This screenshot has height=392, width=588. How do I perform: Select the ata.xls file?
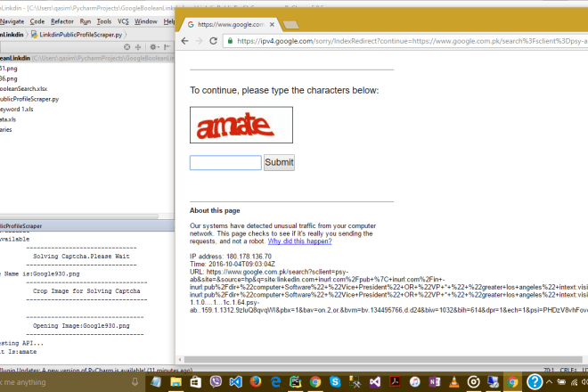click(x=8, y=119)
